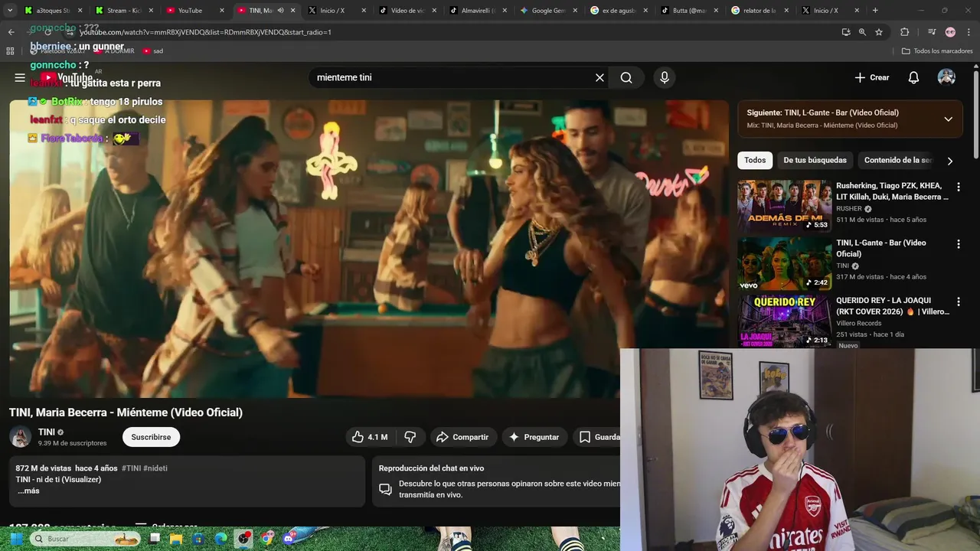Image resolution: width=980 pixels, height=551 pixels.
Task: Click the Guardar save button
Action: [597, 437]
